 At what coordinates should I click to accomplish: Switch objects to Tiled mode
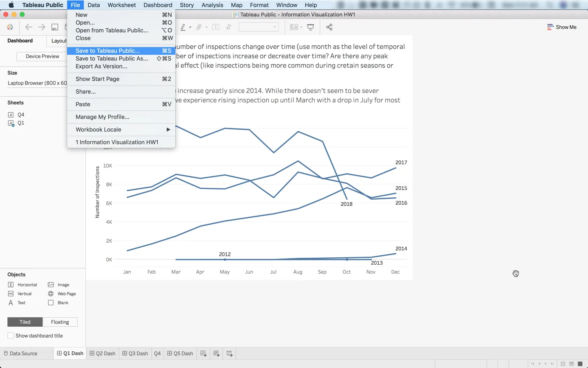point(25,322)
